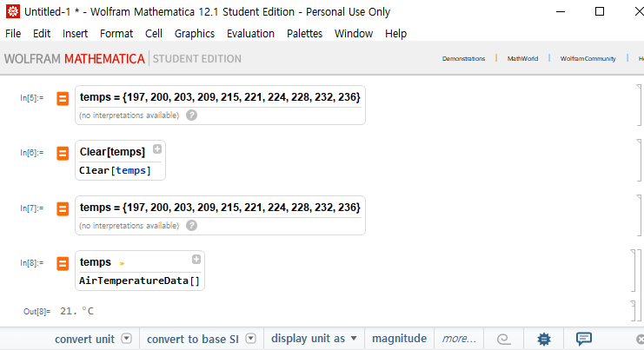Click the more... suggestions button
644x350 pixels.
(459, 339)
